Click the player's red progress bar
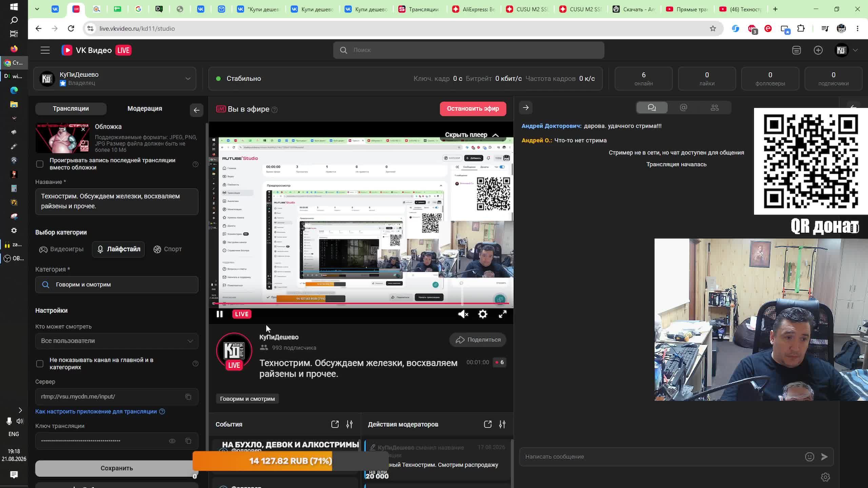 point(361,303)
